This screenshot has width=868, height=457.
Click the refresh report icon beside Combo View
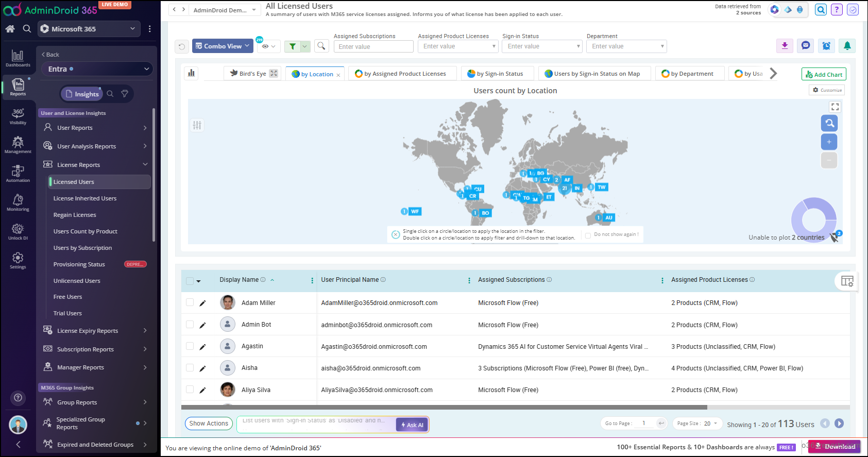tap(182, 46)
